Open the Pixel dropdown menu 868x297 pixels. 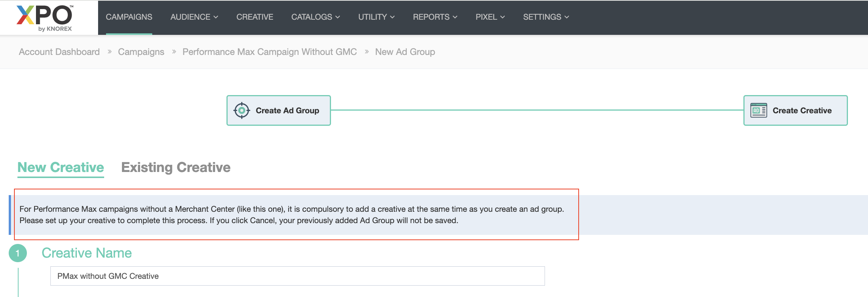490,17
